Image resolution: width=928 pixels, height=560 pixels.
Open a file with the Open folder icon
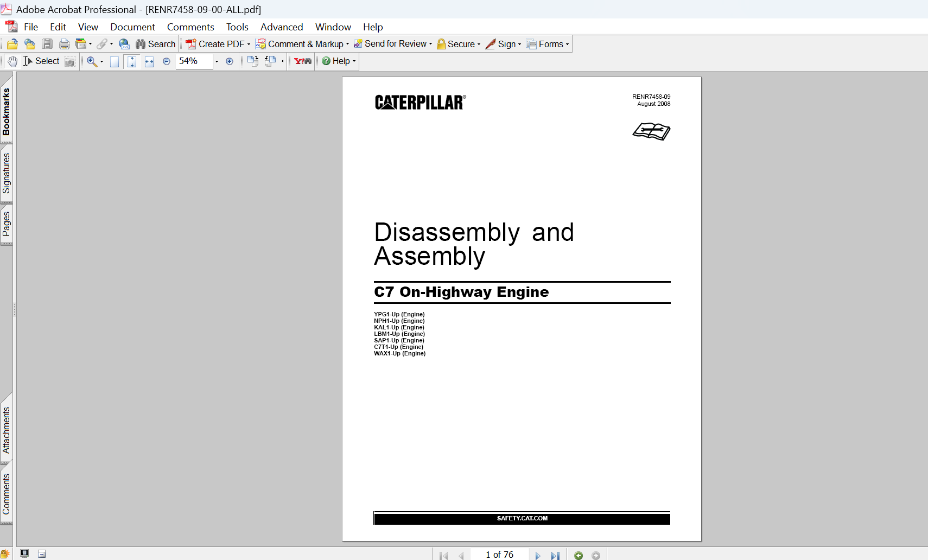(12, 44)
